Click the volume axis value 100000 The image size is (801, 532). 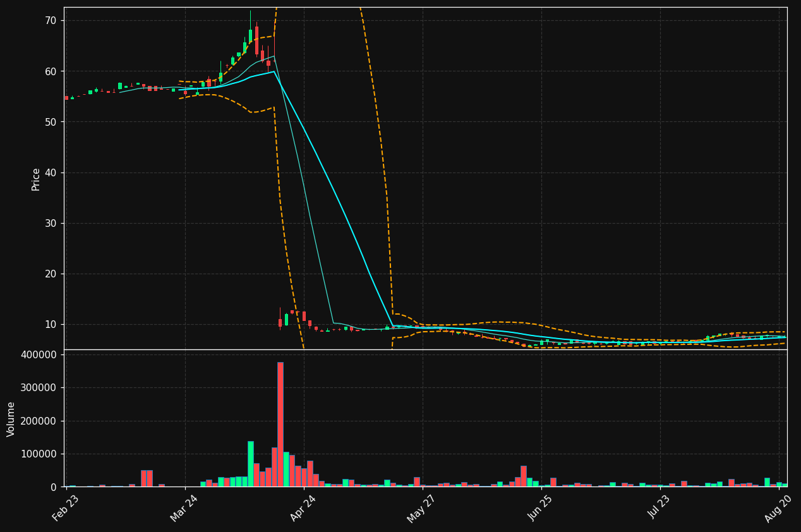coord(39,454)
